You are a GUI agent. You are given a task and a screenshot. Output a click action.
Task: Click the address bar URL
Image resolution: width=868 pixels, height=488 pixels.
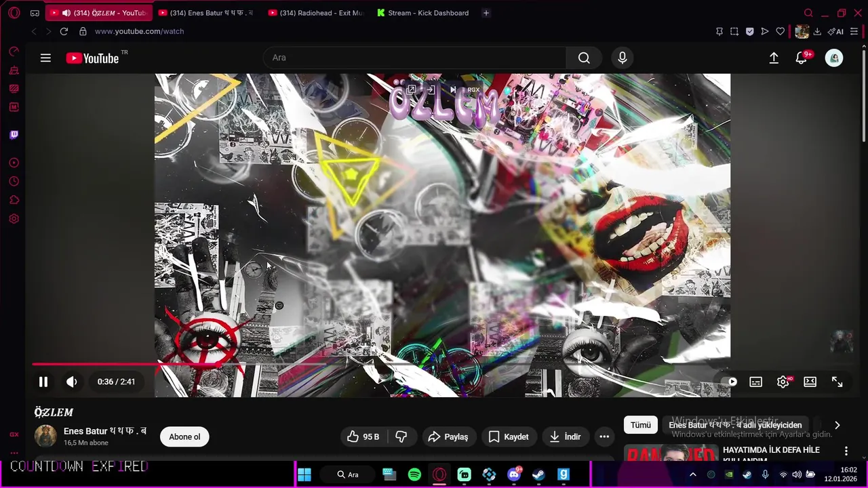tap(139, 31)
